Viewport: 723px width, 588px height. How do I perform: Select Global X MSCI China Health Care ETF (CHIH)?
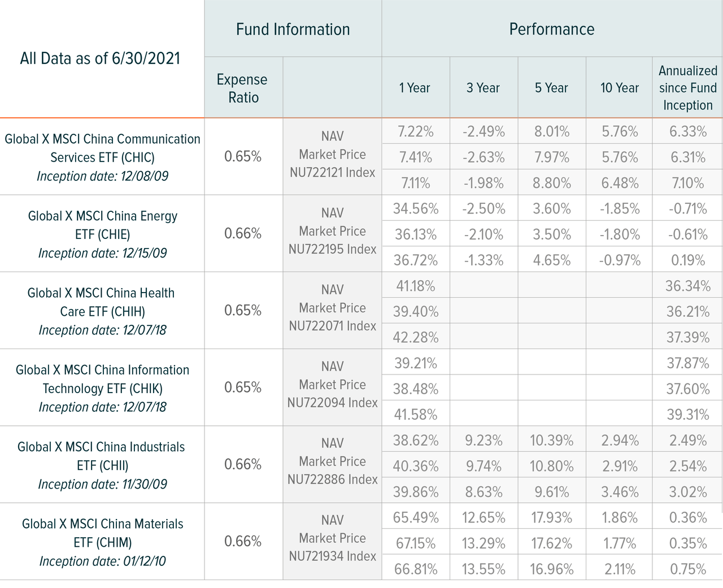pyautogui.click(x=102, y=302)
